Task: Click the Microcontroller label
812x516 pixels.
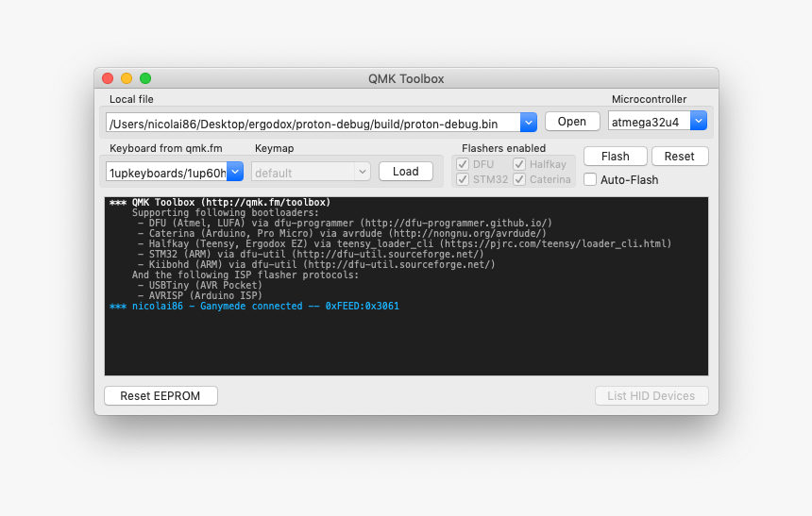Action: point(649,99)
